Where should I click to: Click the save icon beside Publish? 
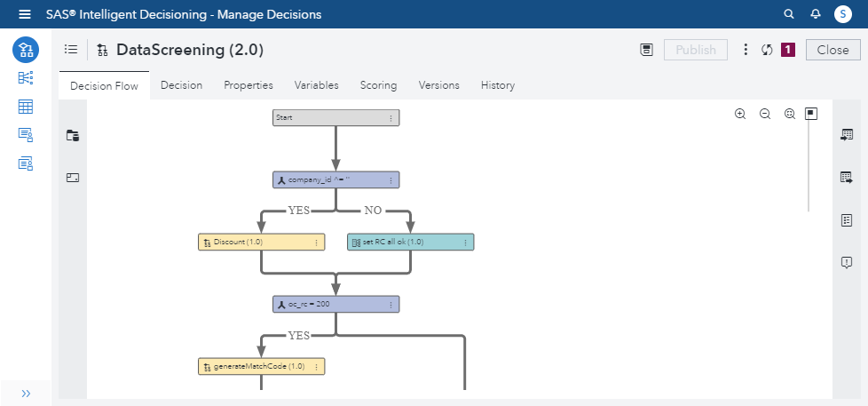(646, 50)
